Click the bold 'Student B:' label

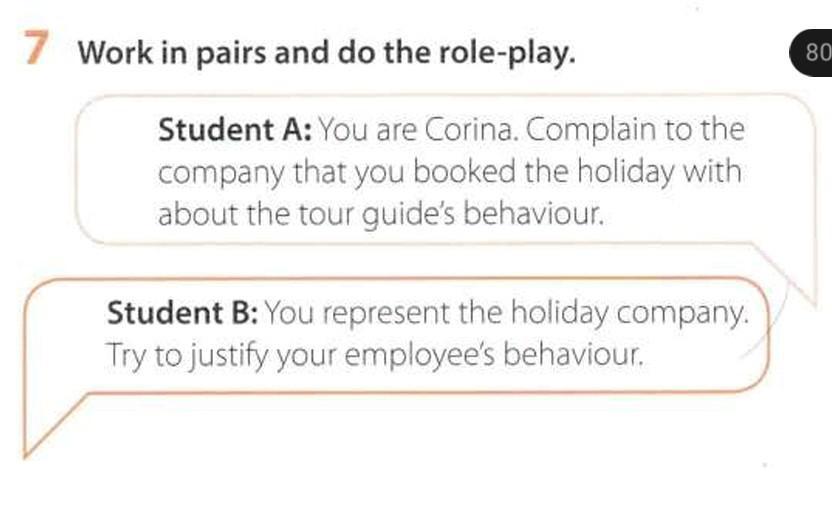tap(183, 313)
